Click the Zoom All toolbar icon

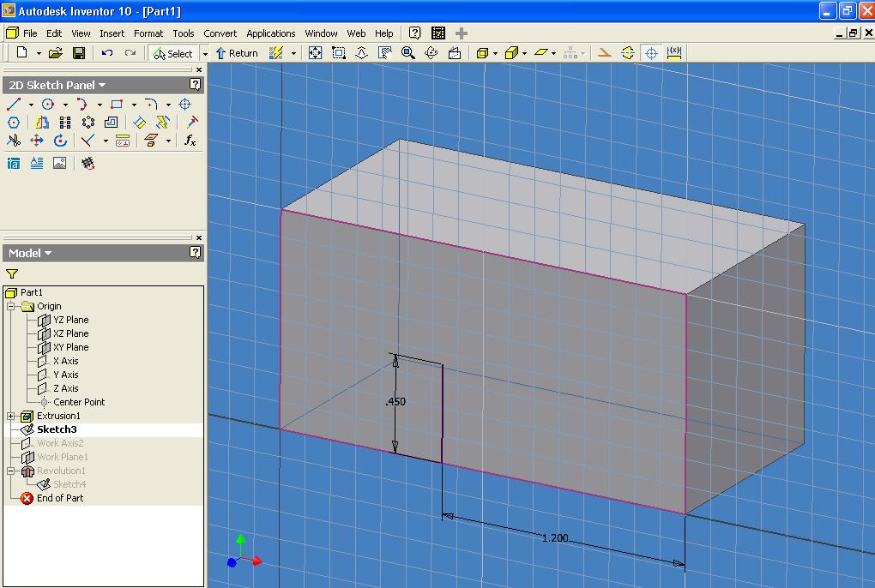(x=316, y=53)
